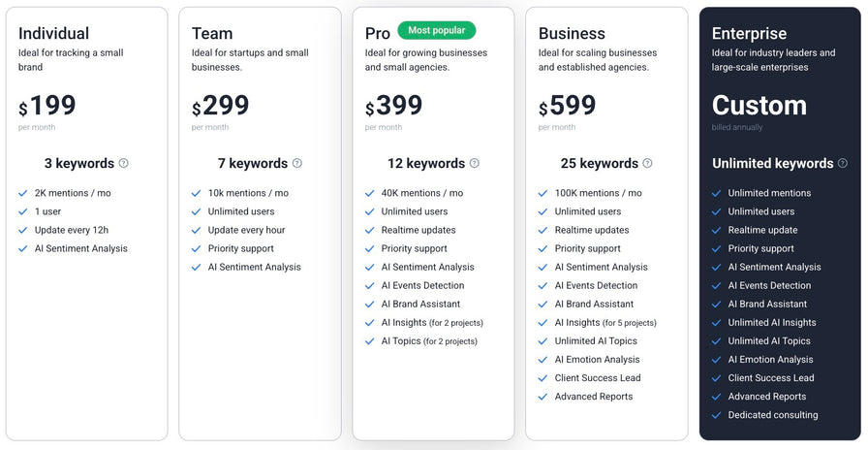Image resolution: width=868 pixels, height=450 pixels.
Task: Click help icon beside 12 keywords
Action: (x=475, y=164)
